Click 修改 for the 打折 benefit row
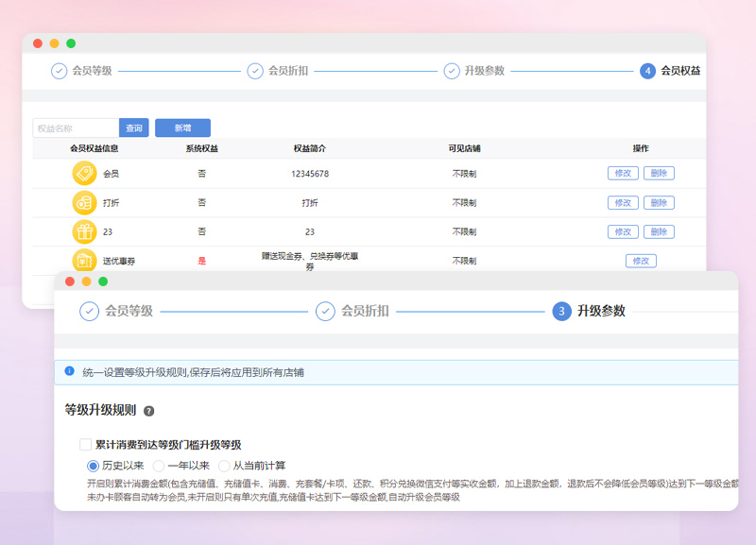Viewport: 756px width, 545px height. 623,202
